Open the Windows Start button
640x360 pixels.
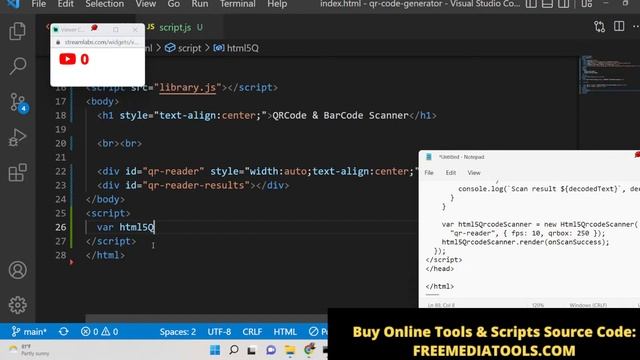point(215,350)
